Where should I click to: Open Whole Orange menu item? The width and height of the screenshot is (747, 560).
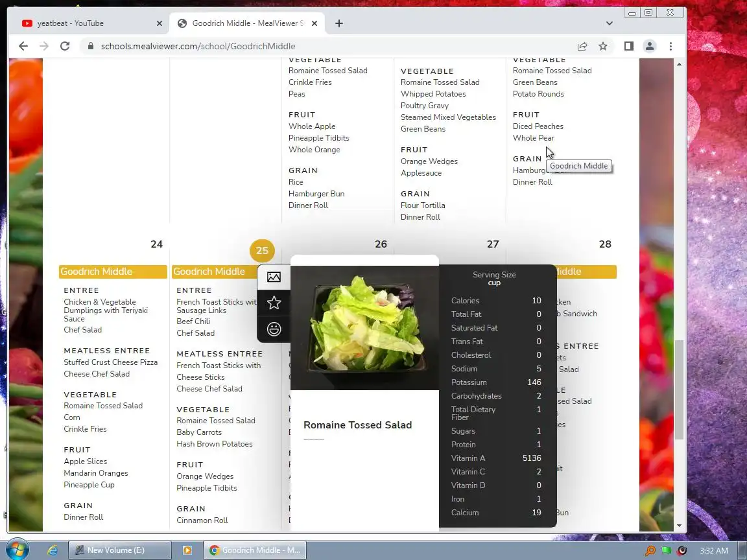(314, 150)
